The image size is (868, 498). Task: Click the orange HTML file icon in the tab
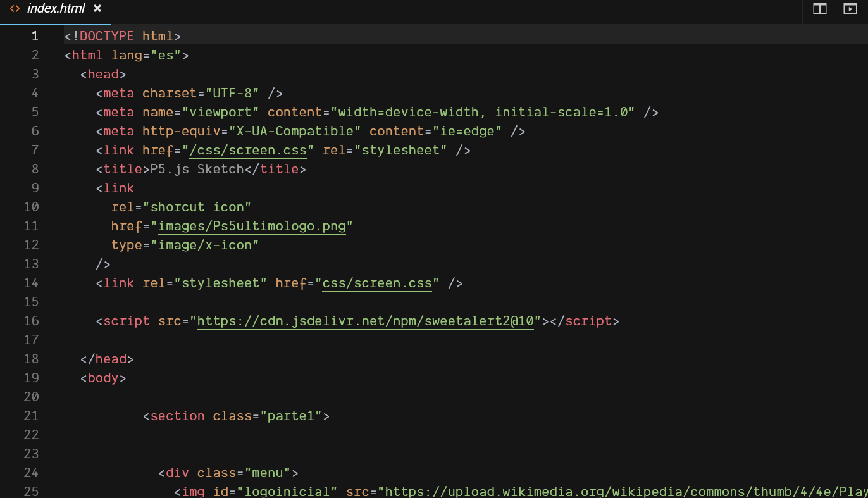point(15,9)
